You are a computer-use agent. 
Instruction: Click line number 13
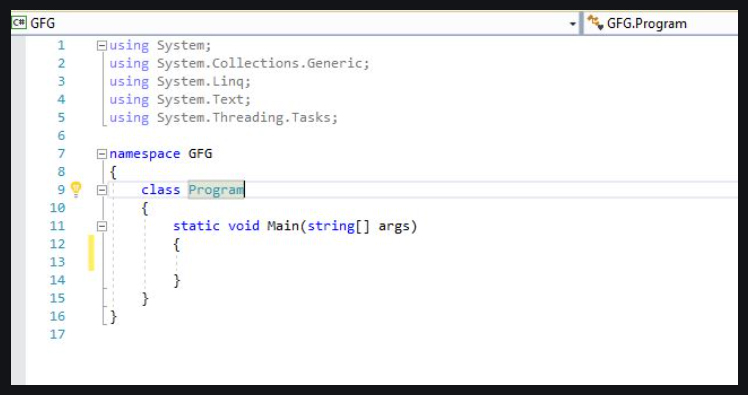(57, 262)
